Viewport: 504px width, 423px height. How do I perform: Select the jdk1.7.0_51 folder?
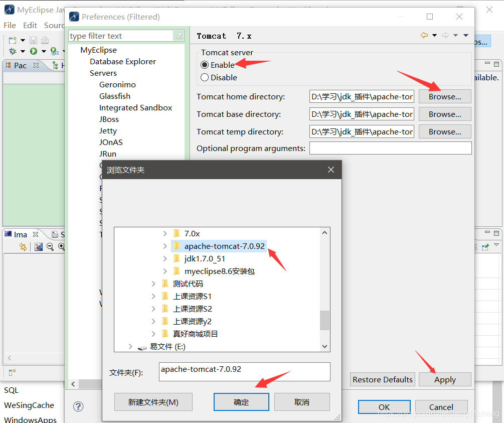pyautogui.click(x=205, y=258)
